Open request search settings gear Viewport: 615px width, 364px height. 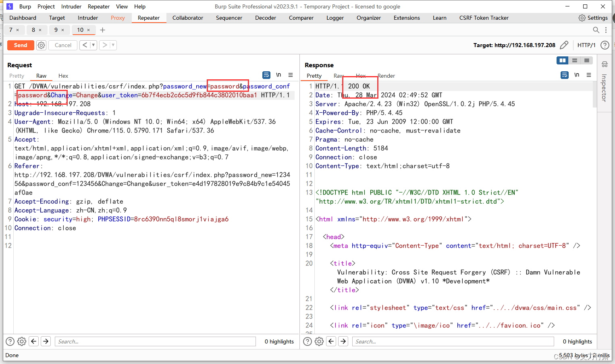22,341
